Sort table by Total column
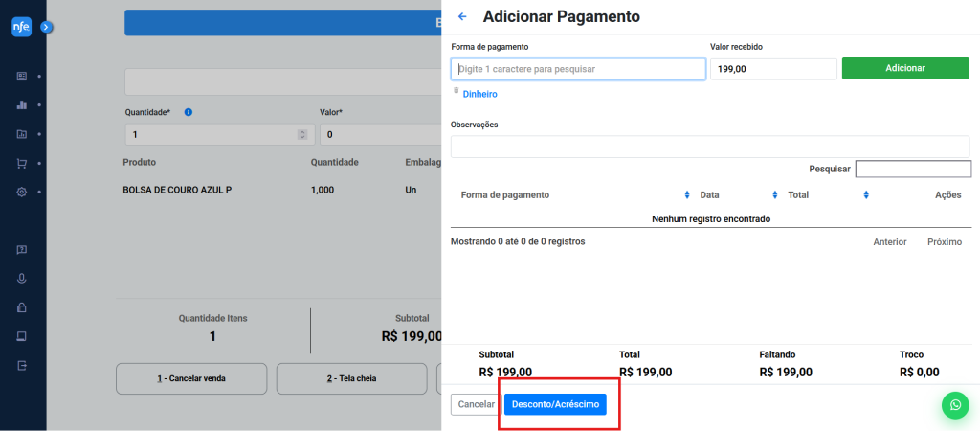 [865, 195]
